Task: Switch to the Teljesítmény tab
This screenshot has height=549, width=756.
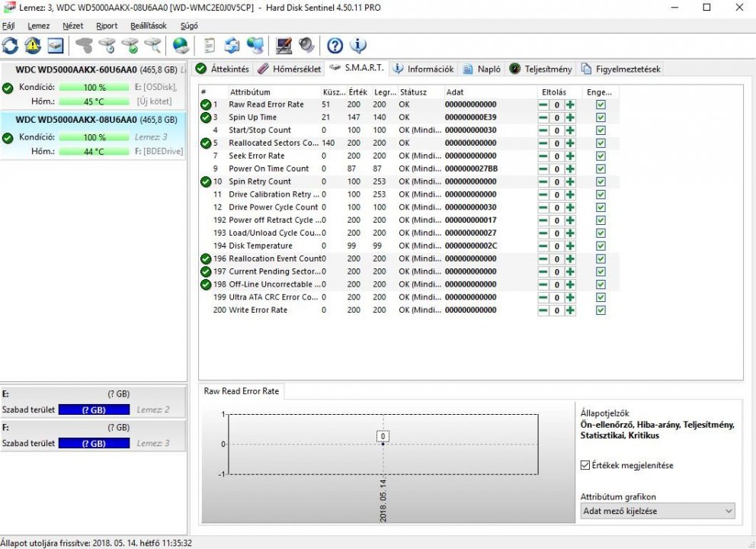Action: (541, 69)
